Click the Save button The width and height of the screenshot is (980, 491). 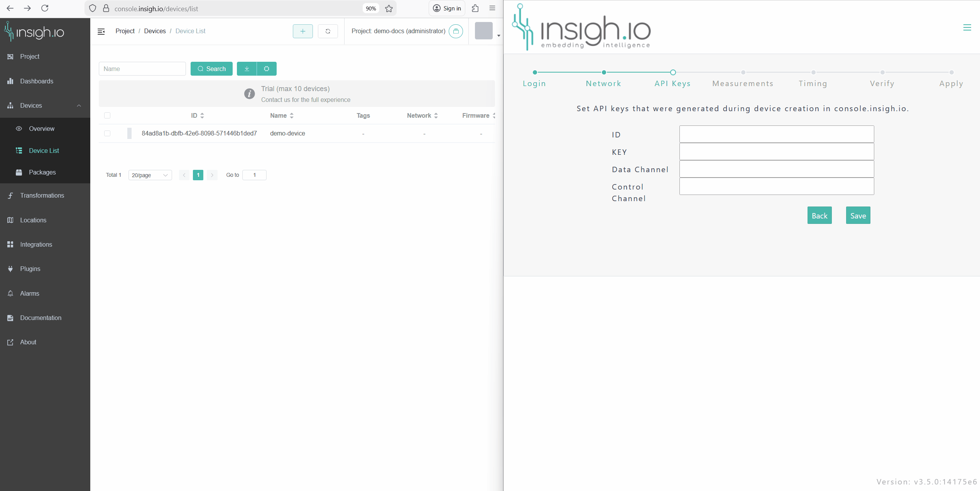point(858,216)
